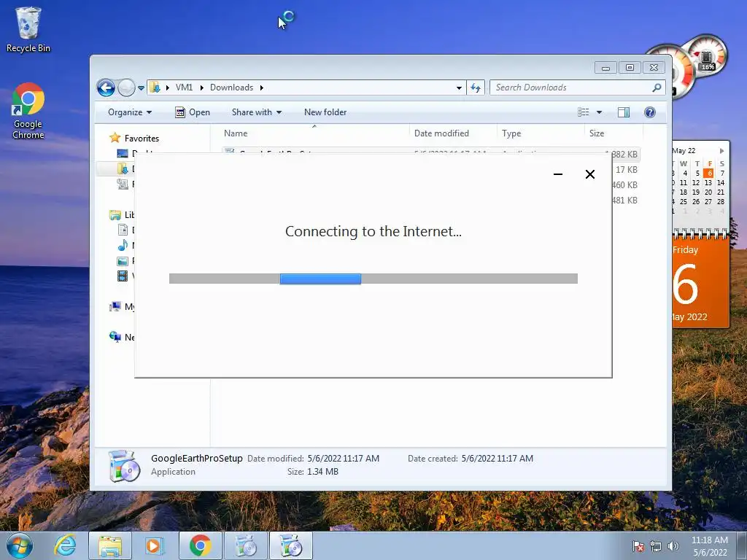747x560 pixels.
Task: Open the recent pages dropdown arrow
Action: 141,88
